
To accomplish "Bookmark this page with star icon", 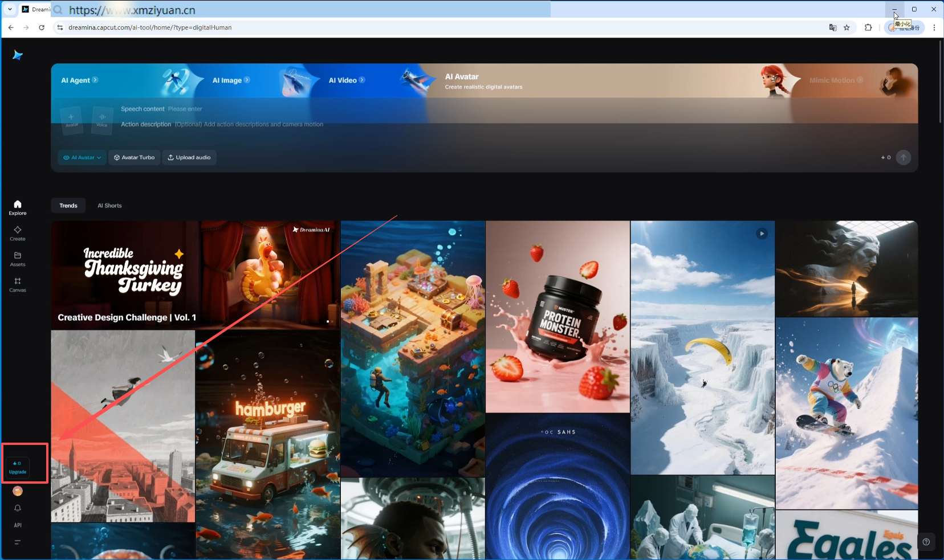I will click(847, 27).
